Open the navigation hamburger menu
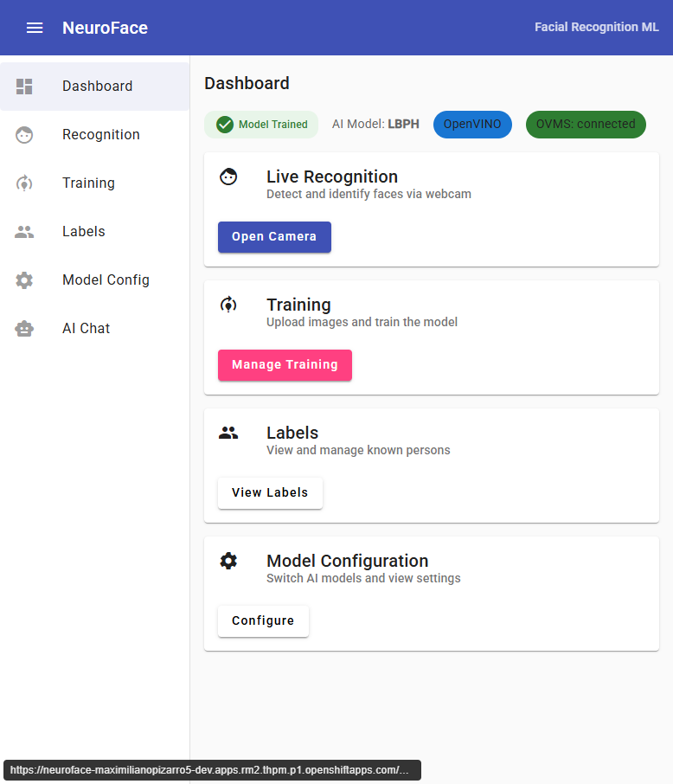The width and height of the screenshot is (673, 784). click(35, 27)
